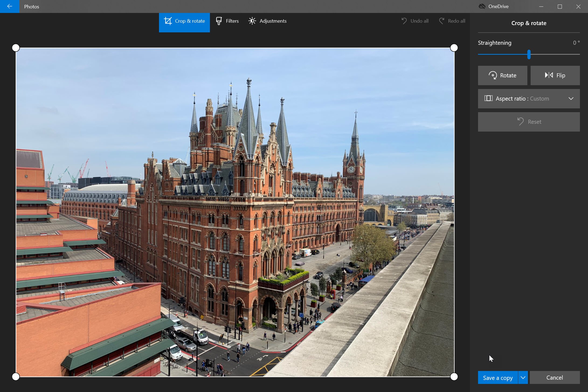The image size is (588, 392).
Task: Click the Adjustments tab
Action: point(267,20)
